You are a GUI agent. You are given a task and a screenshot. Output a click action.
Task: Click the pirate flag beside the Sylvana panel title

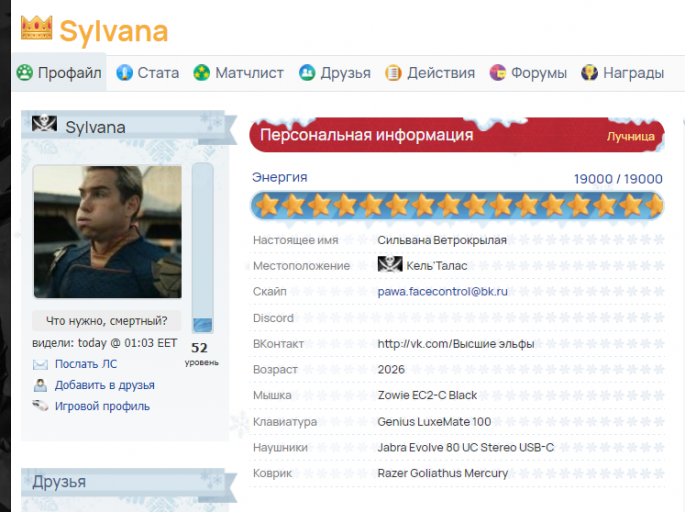coord(45,124)
